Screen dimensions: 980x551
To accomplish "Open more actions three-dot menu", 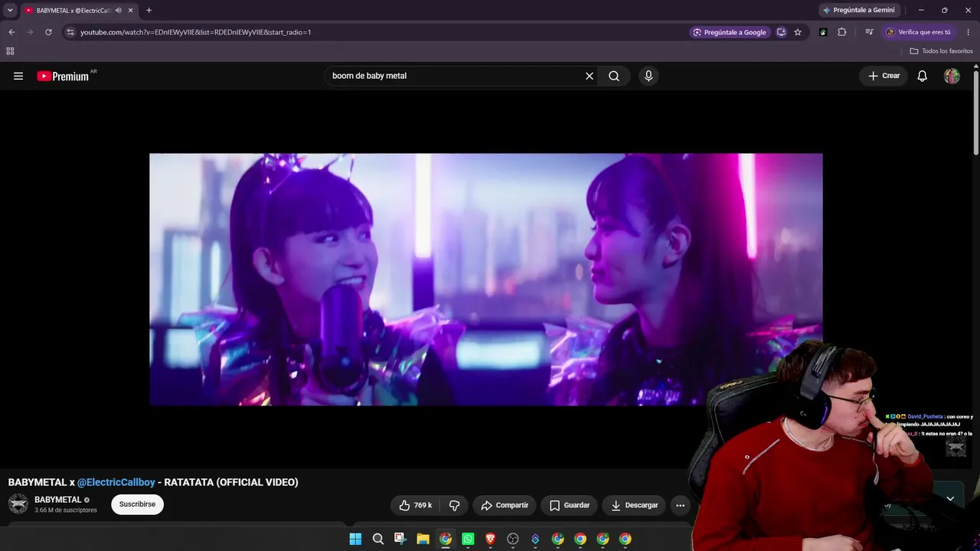I will (x=680, y=505).
